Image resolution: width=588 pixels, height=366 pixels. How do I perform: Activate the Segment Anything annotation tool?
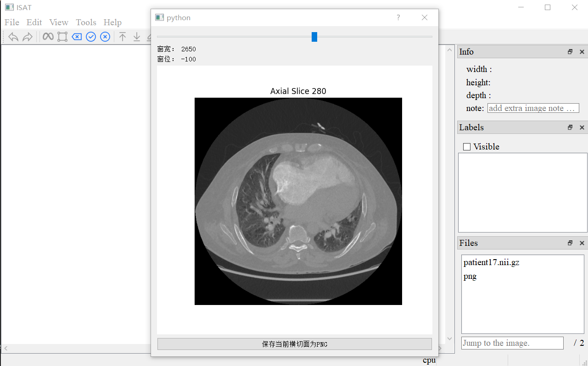48,37
